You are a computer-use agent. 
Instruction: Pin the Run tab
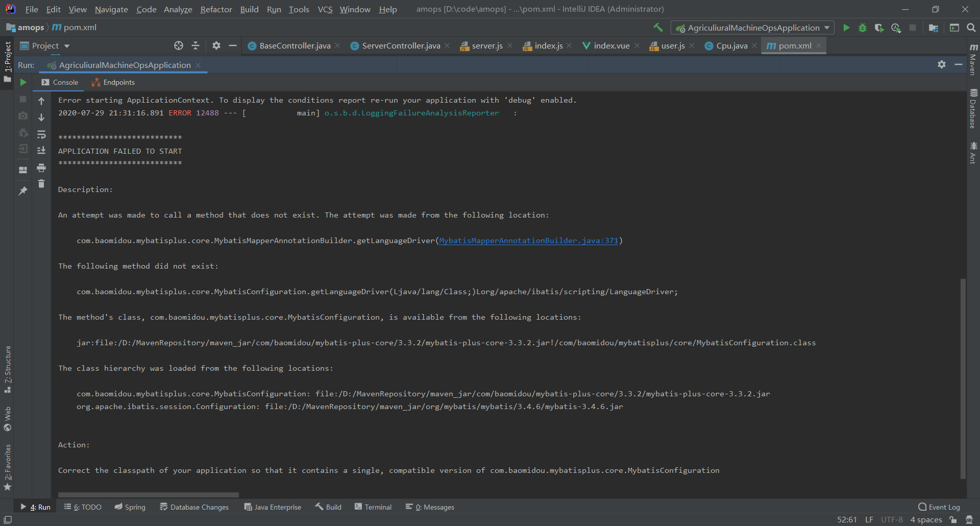click(x=23, y=190)
